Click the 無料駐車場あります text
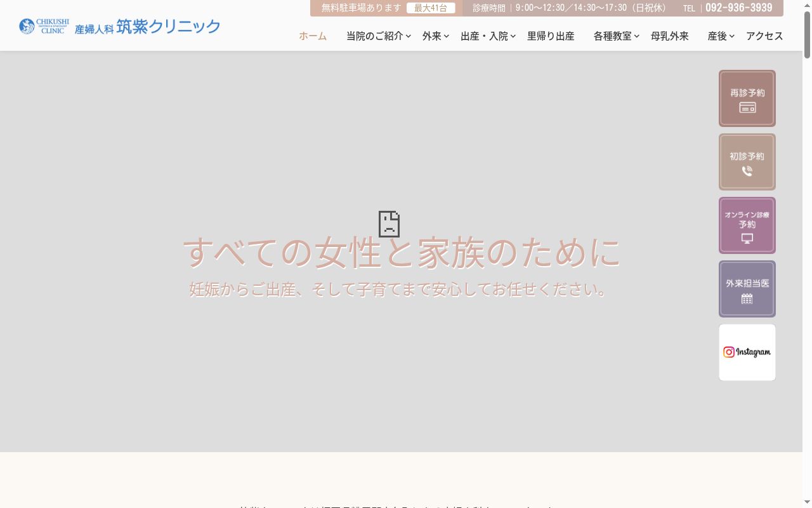 pyautogui.click(x=362, y=8)
